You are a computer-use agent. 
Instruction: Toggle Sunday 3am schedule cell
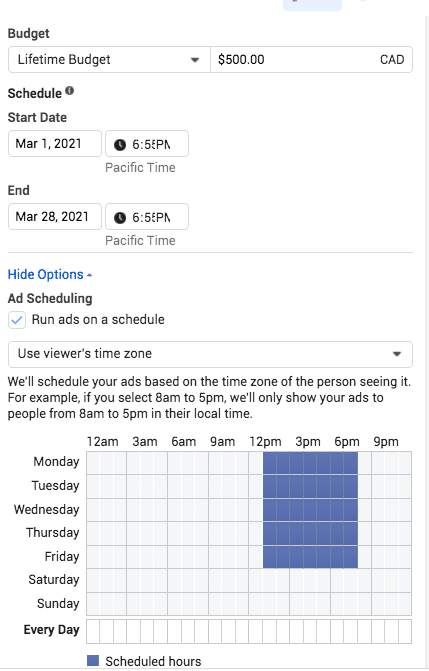point(134,604)
